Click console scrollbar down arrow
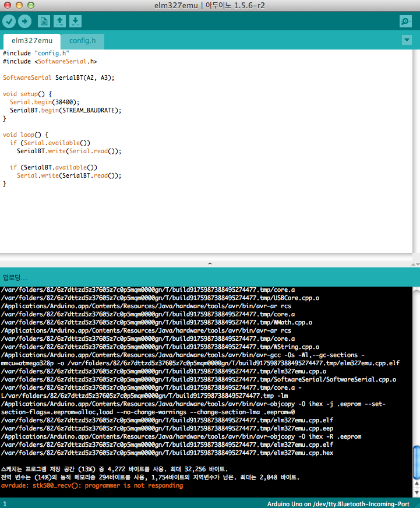This screenshot has height=508, width=420. click(x=417, y=493)
